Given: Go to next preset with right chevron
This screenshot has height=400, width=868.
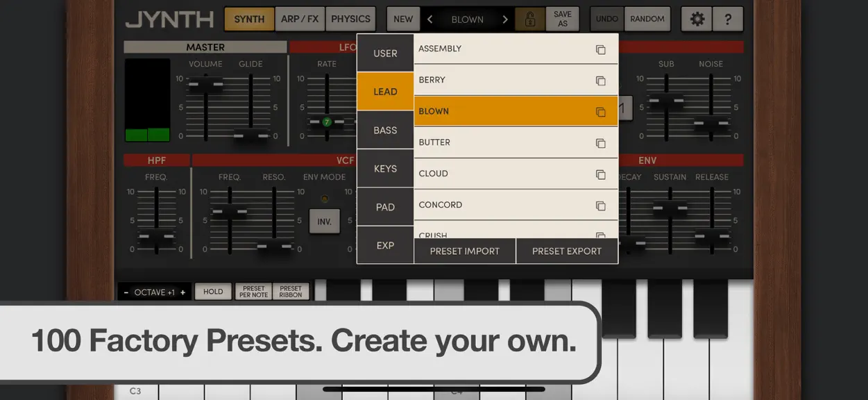Looking at the screenshot, I should point(504,19).
